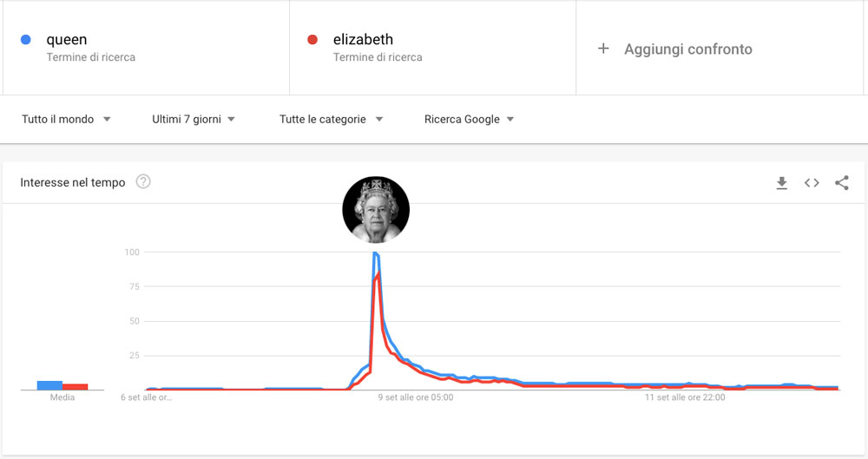Click Aggiungi confronto to add term

coord(687,49)
